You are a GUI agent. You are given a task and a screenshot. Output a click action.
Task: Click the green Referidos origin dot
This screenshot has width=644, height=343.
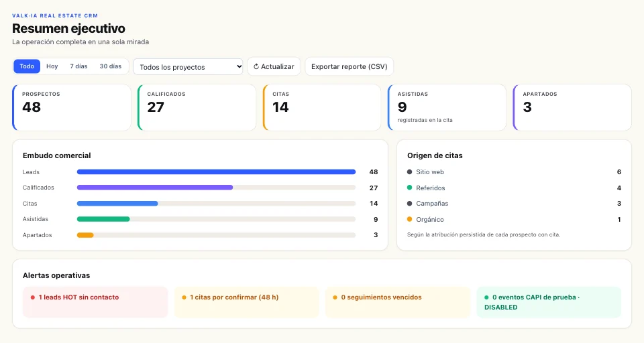(x=409, y=188)
